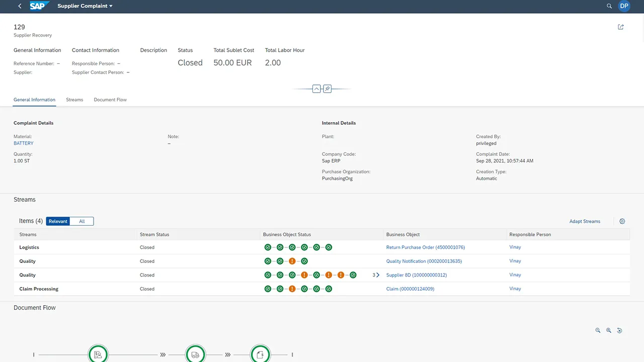
Task: Open the share actions via export icon
Action: 620,27
